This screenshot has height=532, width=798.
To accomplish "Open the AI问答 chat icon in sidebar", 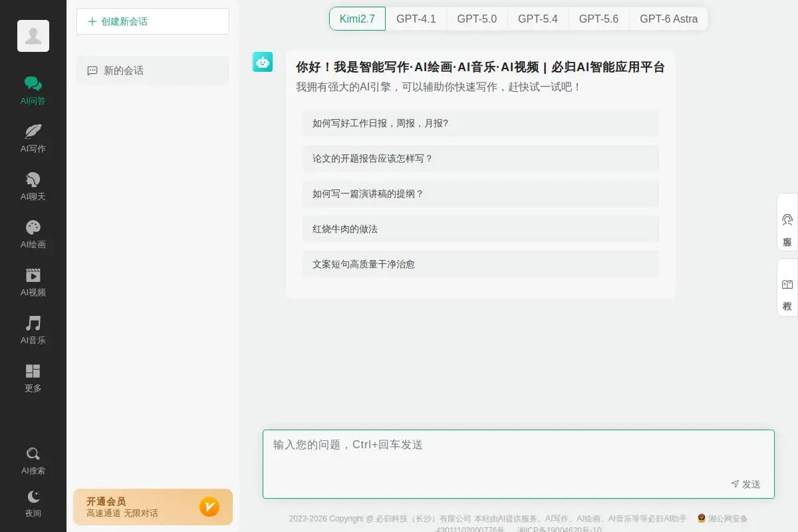I will 33,84.
